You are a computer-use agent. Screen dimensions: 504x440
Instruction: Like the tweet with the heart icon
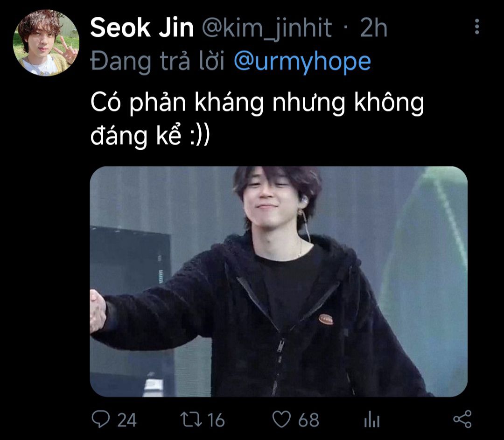coord(281,419)
